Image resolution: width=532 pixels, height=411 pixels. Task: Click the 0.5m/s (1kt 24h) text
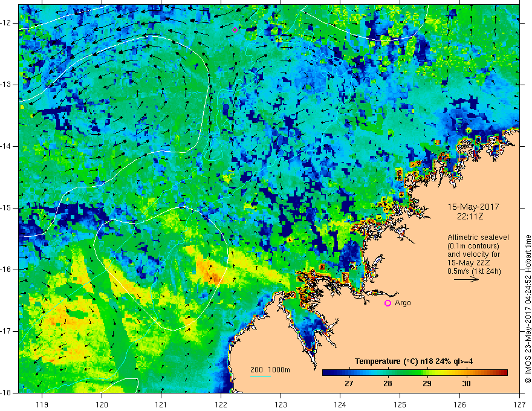(475, 271)
